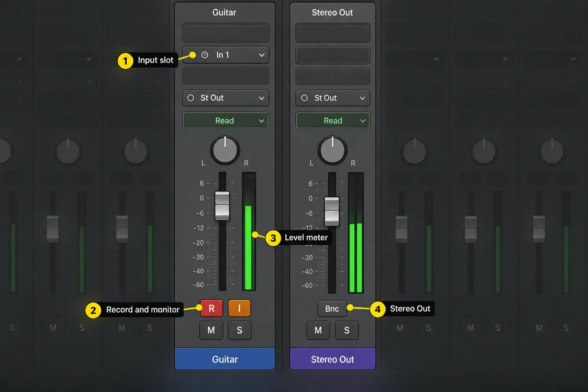
Task: Click the Stereo Out title at the strip top
Action: 332,13
